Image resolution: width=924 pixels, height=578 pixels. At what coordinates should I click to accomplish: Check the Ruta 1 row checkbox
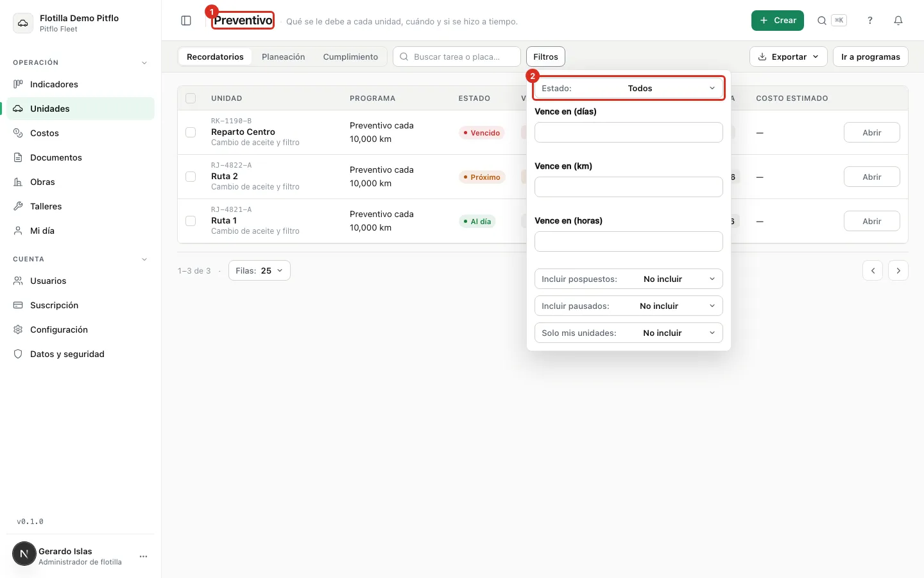191,221
